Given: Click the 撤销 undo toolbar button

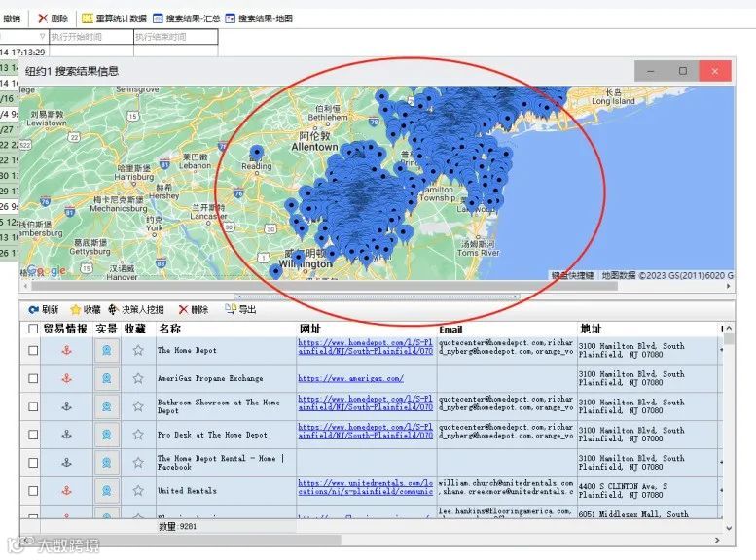Looking at the screenshot, I should pyautogui.click(x=12, y=18).
